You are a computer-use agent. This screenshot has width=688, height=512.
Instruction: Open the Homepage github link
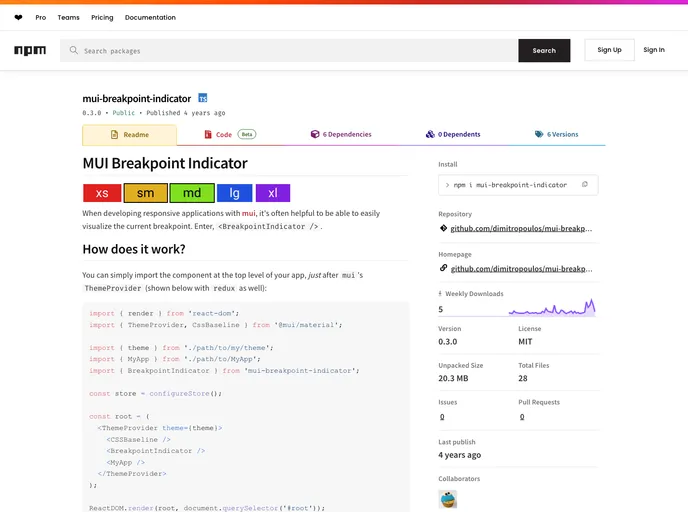(x=521, y=269)
